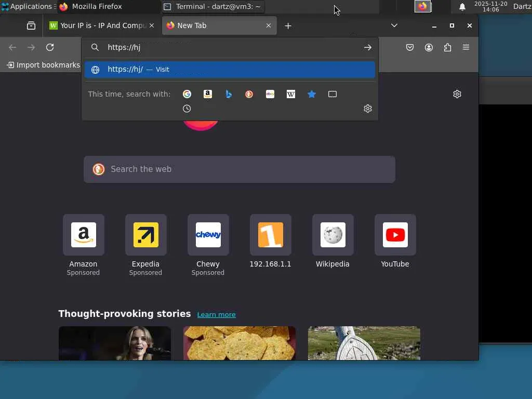532x399 pixels.
Task: Focus the Search the web box
Action: [x=240, y=169]
